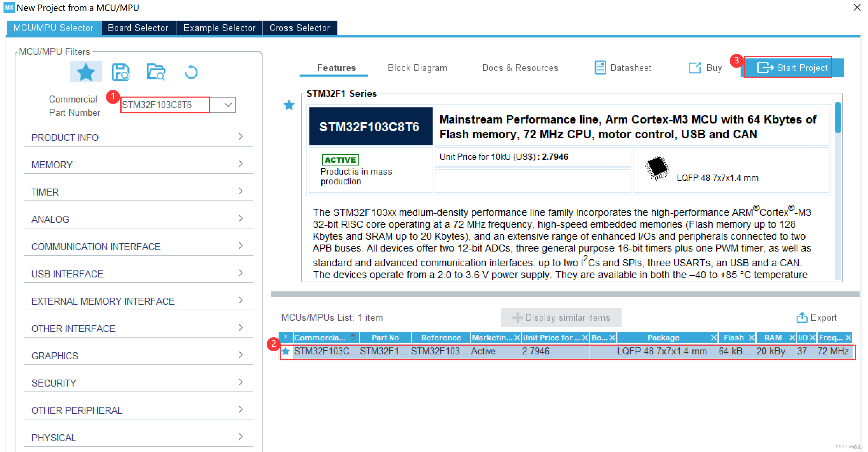This screenshot has height=452, width=868.
Task: Open the Commercial Part Number dropdown arrow
Action: (x=228, y=105)
